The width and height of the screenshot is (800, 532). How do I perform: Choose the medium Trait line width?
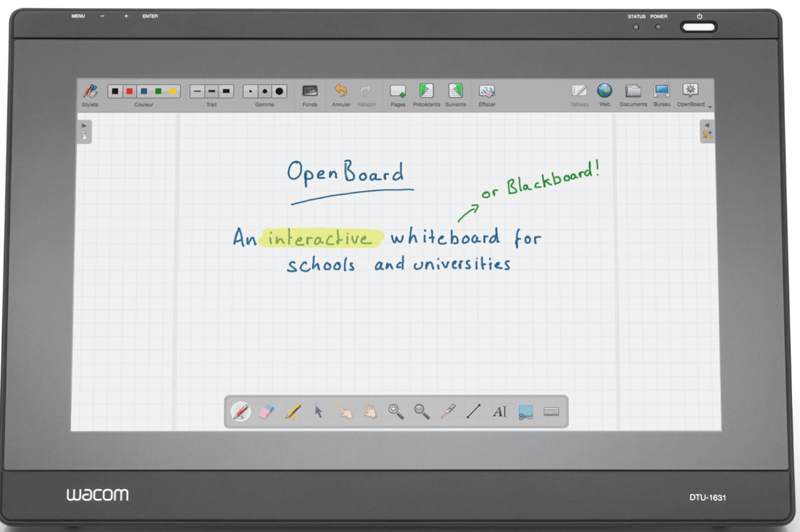[212, 92]
